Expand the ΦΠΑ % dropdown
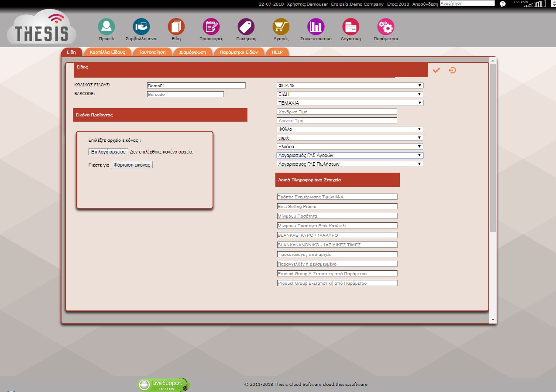This screenshot has width=556, height=392. [350, 85]
